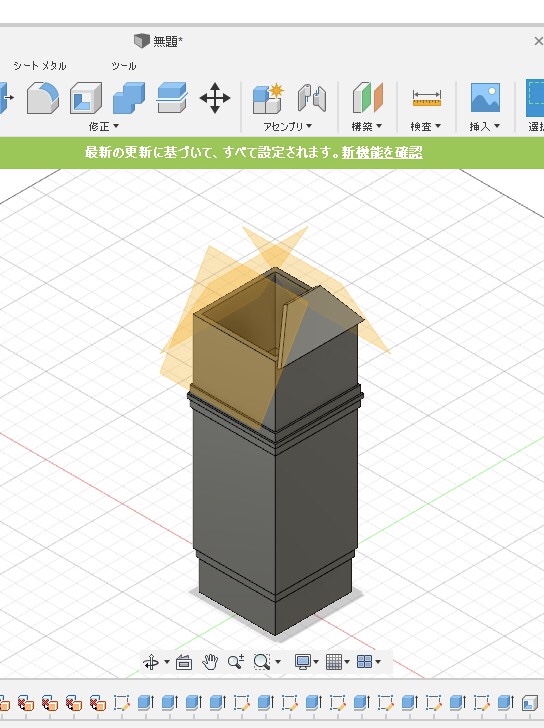Select the 無題* document tab
The height and width of the screenshot is (728, 544).
159,41
